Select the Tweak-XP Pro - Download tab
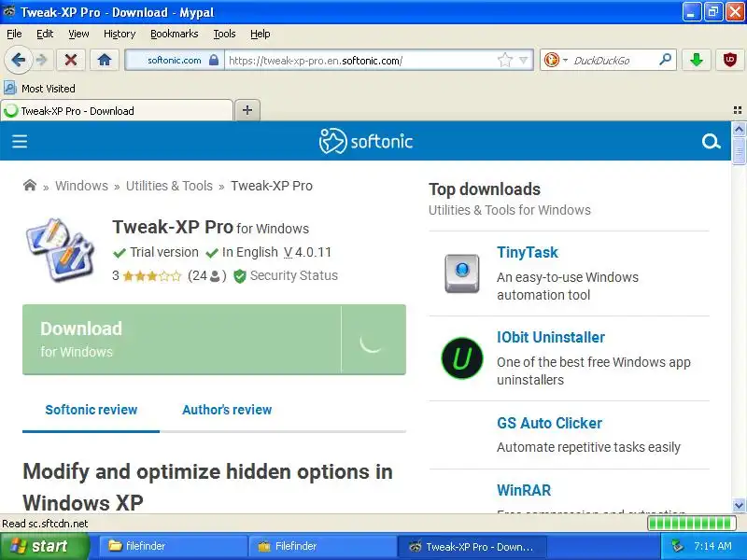The image size is (747, 560). 117,111
